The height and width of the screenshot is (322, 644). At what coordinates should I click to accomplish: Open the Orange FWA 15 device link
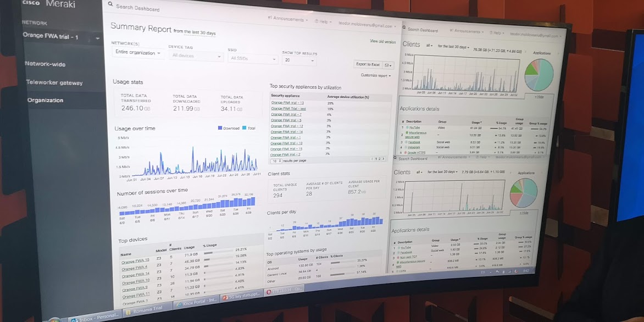point(135,262)
